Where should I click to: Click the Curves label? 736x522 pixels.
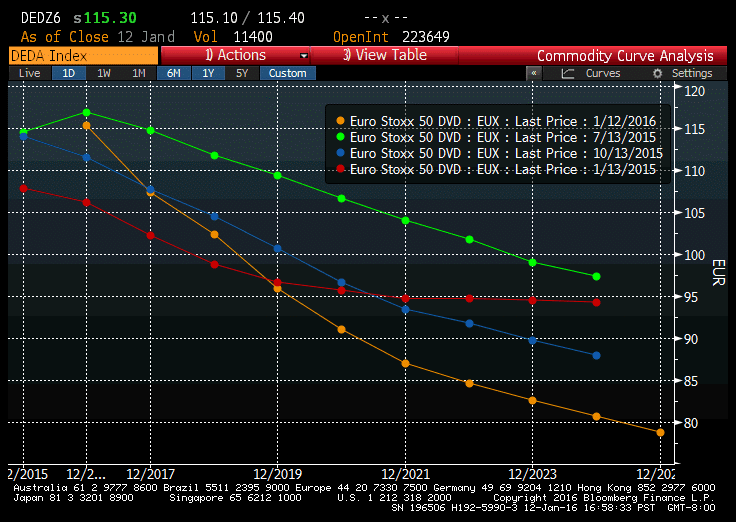click(x=603, y=73)
